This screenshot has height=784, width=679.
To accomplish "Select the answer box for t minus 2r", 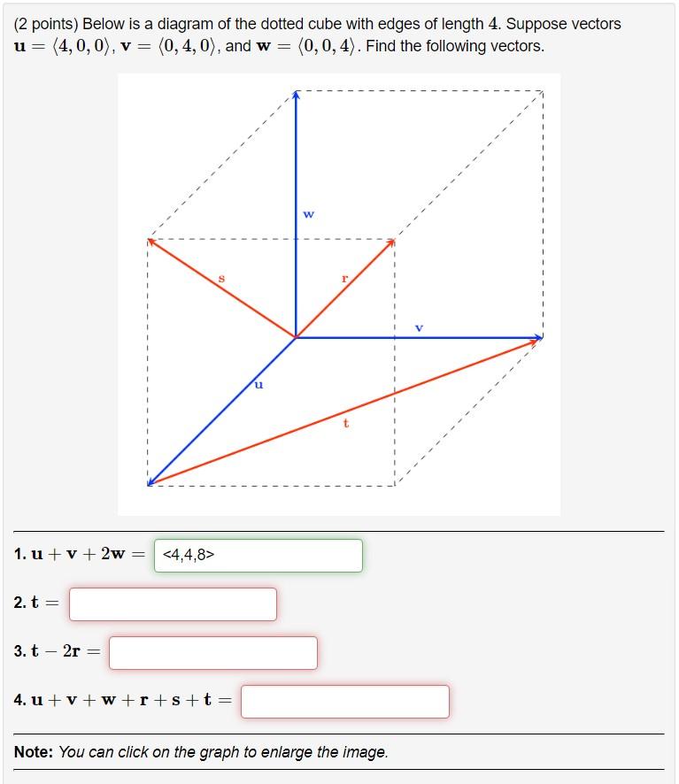I will click(212, 653).
